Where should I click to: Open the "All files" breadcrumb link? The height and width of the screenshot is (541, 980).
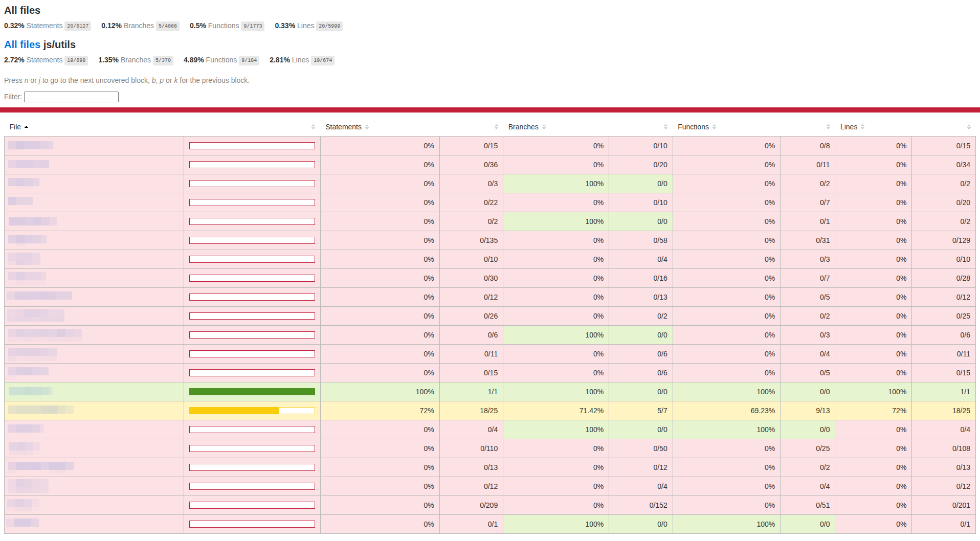coord(22,44)
